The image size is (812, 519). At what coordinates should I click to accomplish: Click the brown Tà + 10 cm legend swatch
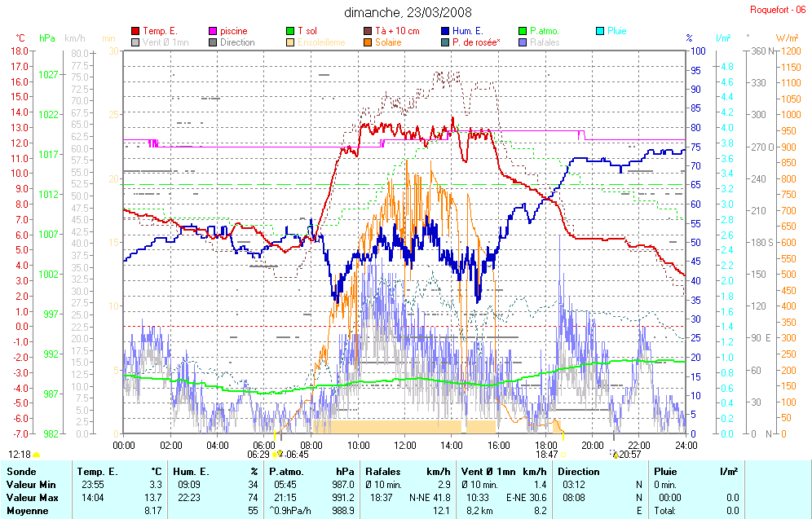coord(368,31)
